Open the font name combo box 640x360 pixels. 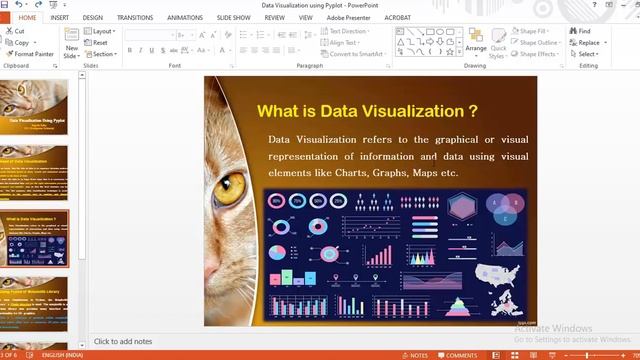150,36
